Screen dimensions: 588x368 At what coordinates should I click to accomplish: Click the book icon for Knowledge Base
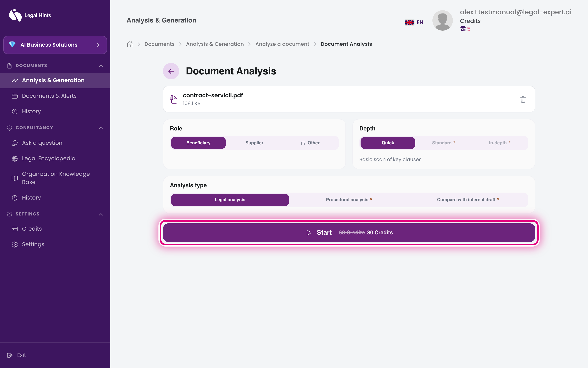pyautogui.click(x=15, y=178)
